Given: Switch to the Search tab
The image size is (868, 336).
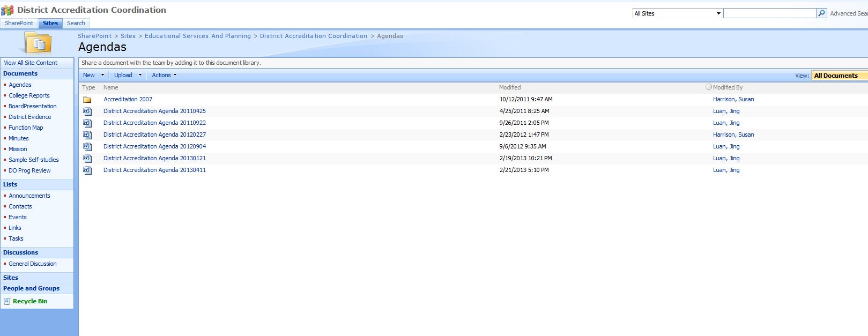Looking at the screenshot, I should [76, 24].
